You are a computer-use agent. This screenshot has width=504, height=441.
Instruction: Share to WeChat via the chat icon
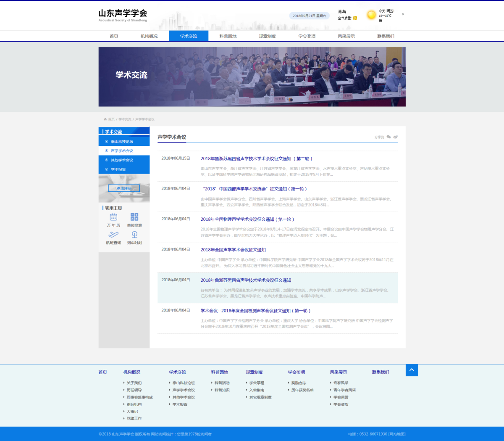click(389, 137)
